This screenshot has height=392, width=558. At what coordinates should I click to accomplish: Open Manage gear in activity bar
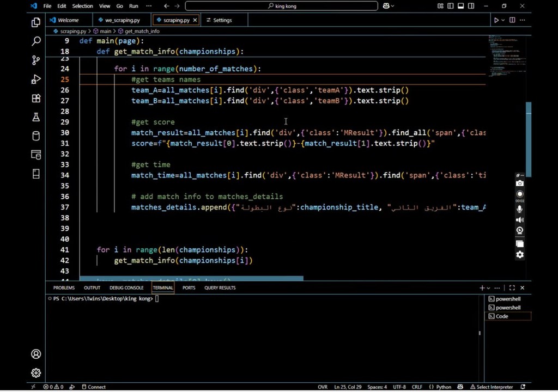coord(36,373)
